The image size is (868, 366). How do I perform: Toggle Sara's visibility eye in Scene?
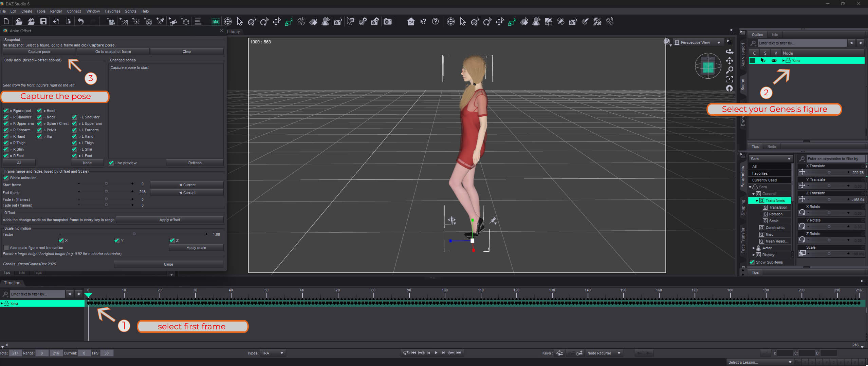774,61
